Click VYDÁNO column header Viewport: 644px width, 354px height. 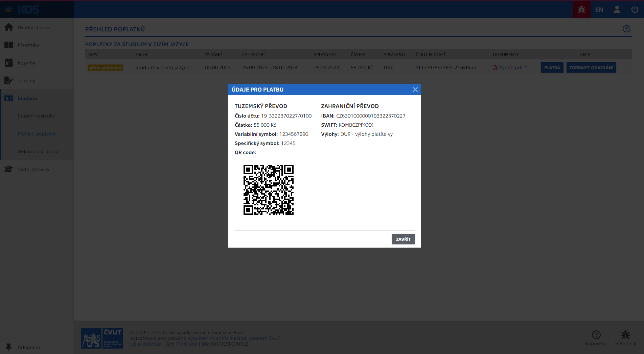click(214, 54)
